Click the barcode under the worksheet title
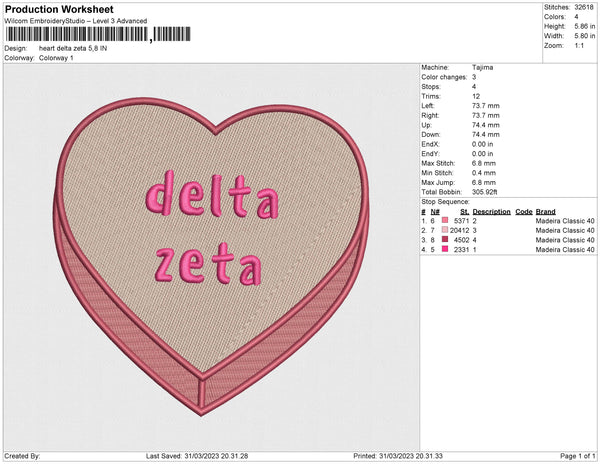 tap(98, 34)
